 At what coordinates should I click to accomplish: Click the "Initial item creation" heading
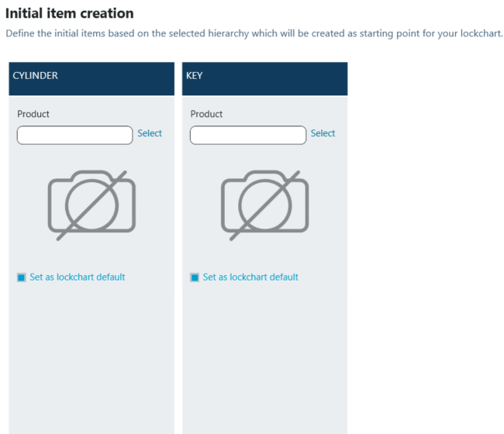pyautogui.click(x=70, y=14)
